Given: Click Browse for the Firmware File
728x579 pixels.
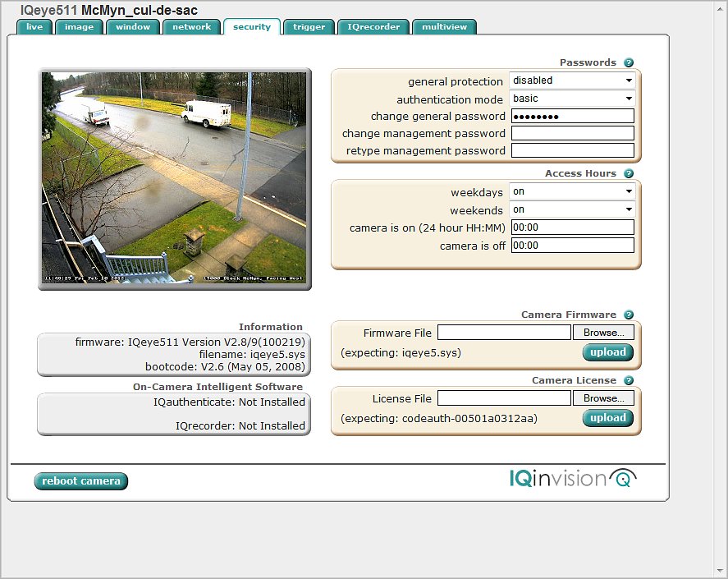Looking at the screenshot, I should 603,333.
